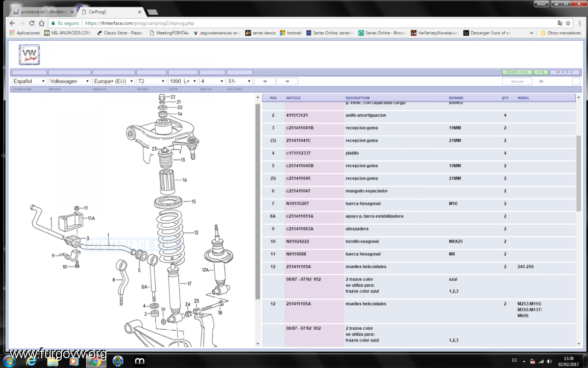Viewport: 588px width, 368px height.
Task: Open the MeetingPOINT4u bookmark
Action: pyautogui.click(x=169, y=33)
